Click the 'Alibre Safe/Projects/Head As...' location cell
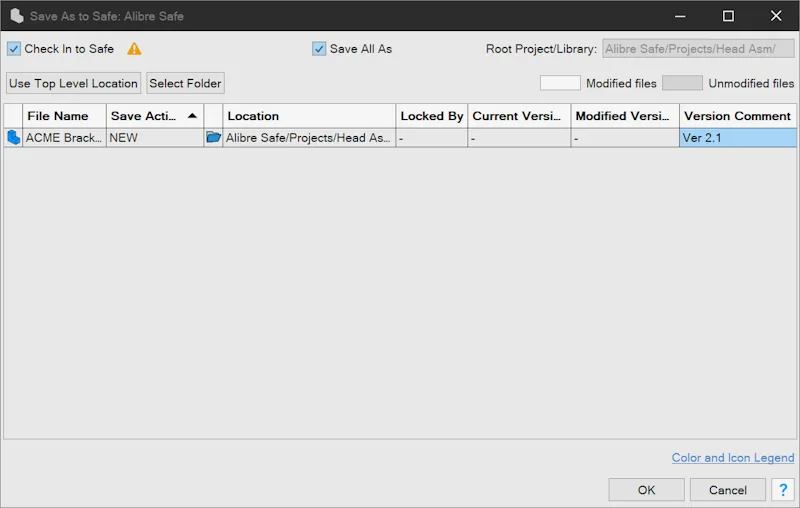Screen dimensions: 800x508 [x=309, y=138]
